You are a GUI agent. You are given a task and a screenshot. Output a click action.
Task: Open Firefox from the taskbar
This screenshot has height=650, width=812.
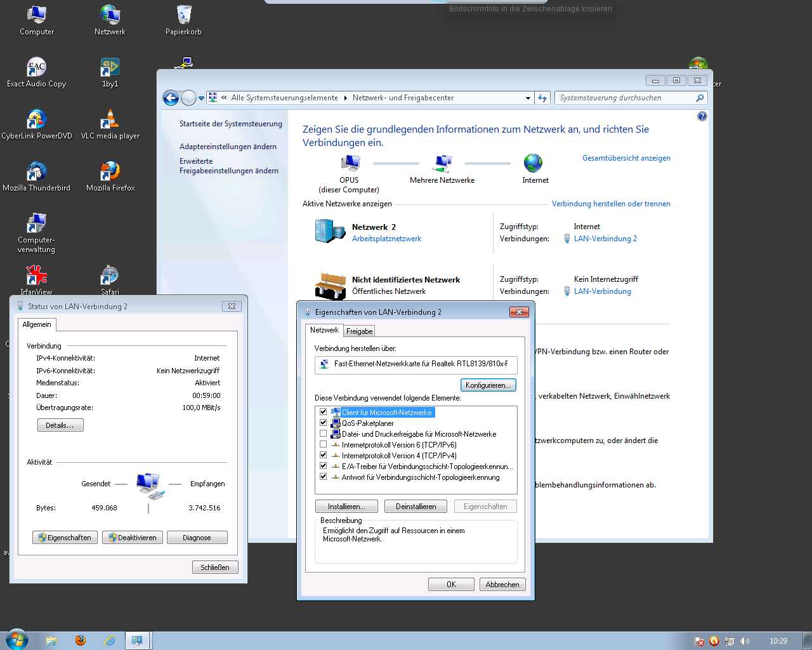[x=81, y=641]
